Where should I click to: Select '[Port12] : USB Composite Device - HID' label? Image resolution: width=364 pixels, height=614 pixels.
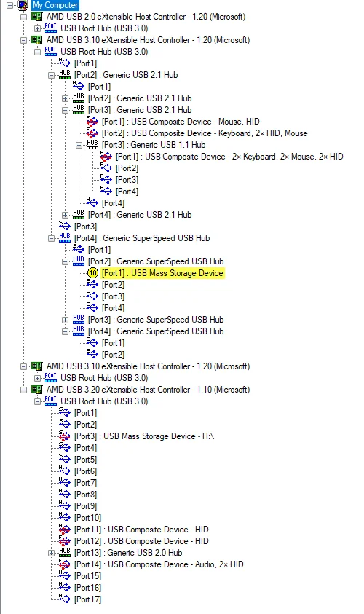(141, 541)
